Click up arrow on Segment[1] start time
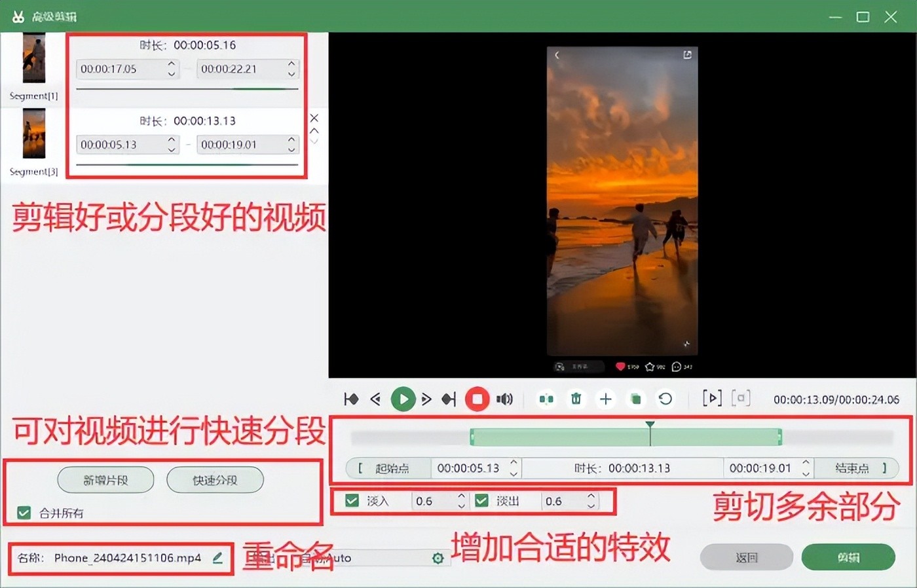917x588 pixels. pyautogui.click(x=171, y=64)
